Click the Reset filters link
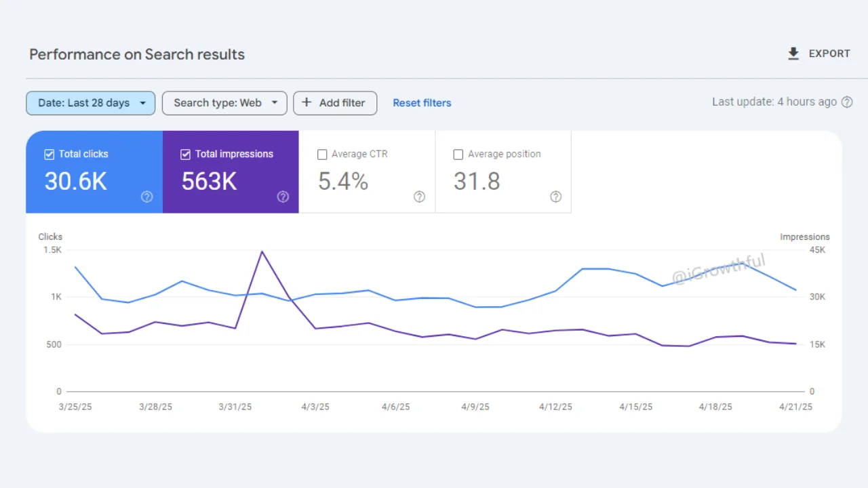 [422, 103]
